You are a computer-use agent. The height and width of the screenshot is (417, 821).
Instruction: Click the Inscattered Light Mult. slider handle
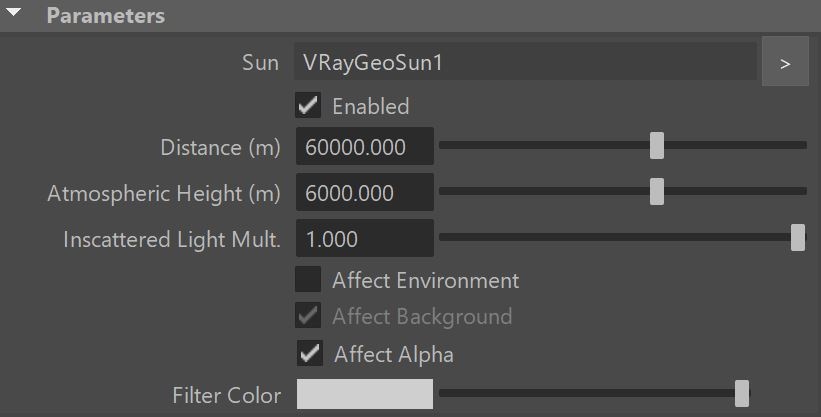pos(797,237)
